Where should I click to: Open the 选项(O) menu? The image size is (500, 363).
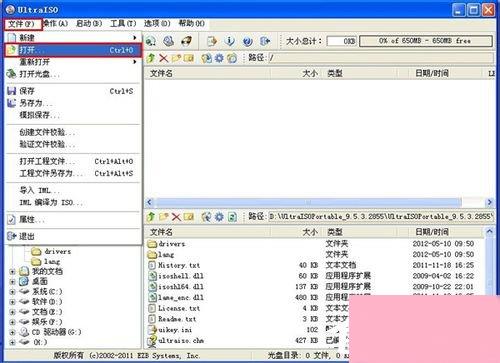click(x=157, y=23)
